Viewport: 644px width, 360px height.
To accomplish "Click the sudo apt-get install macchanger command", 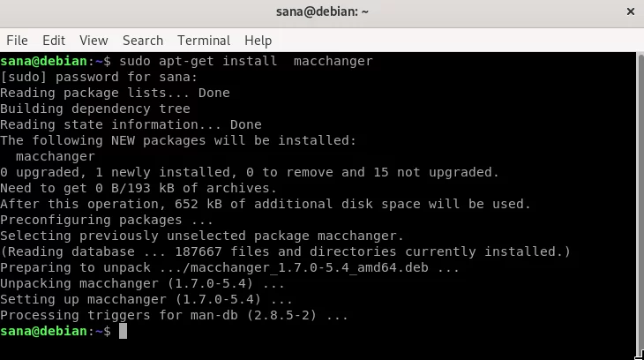I will pos(246,61).
